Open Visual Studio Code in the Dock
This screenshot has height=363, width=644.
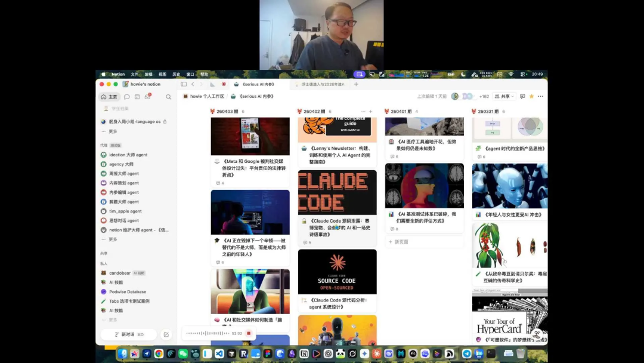[x=219, y=353]
